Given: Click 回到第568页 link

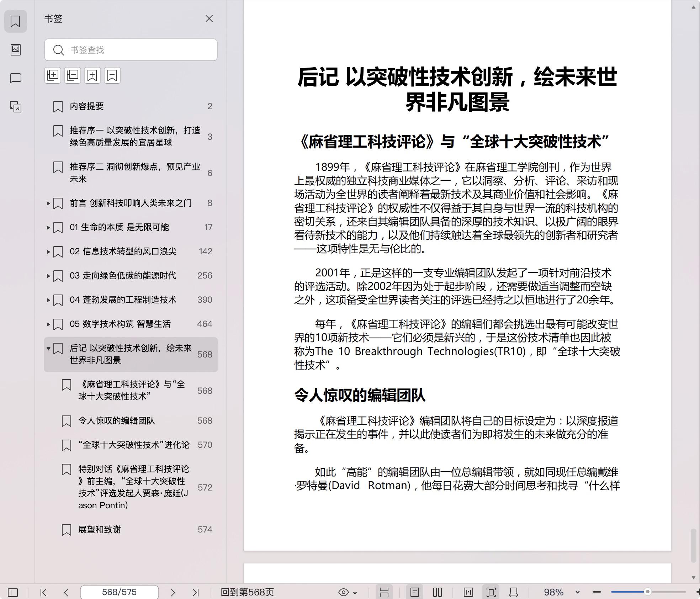Looking at the screenshot, I should pos(247,592).
